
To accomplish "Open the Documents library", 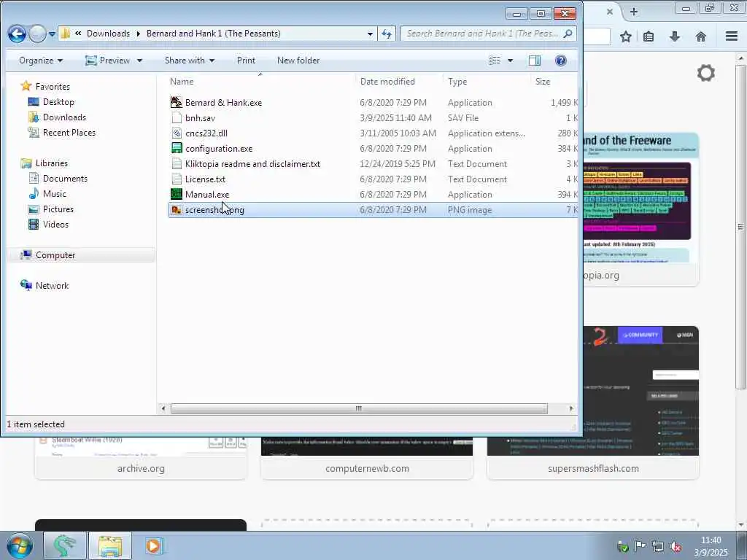I will coord(65,179).
